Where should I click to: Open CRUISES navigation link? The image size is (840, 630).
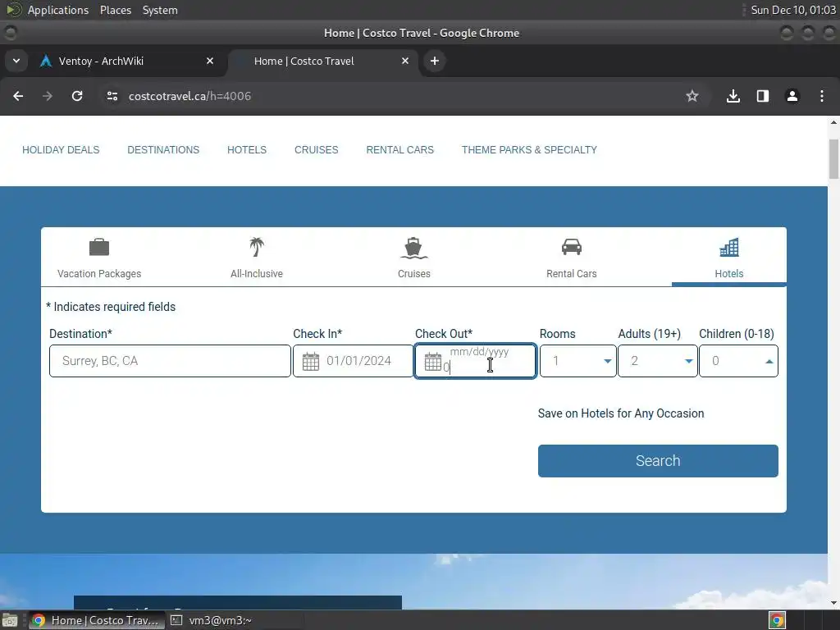316,150
